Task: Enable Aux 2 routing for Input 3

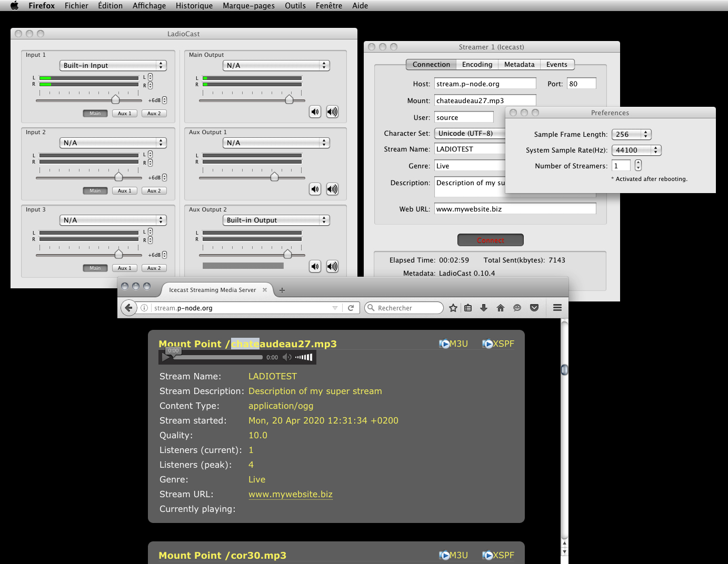Action: 154,268
